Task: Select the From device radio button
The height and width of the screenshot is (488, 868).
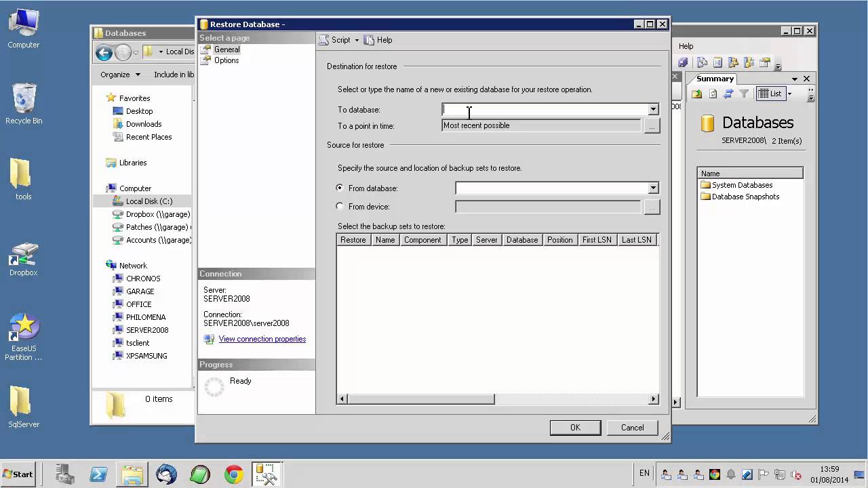Action: tap(340, 207)
